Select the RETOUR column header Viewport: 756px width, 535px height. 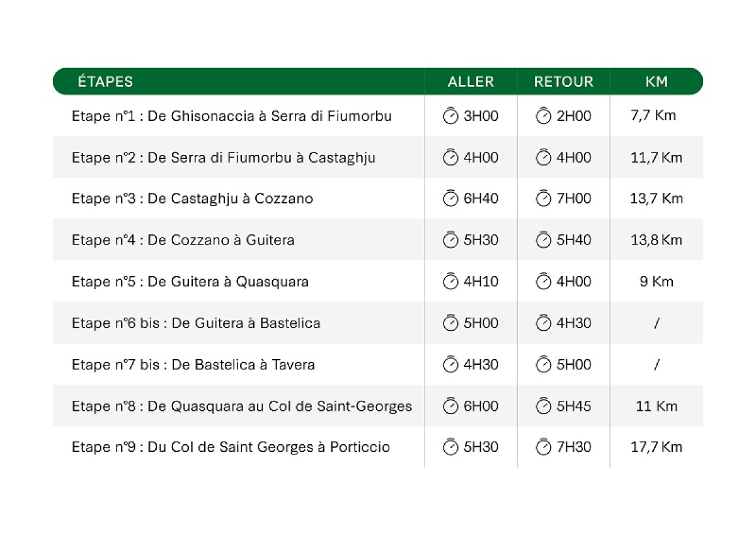(x=563, y=81)
